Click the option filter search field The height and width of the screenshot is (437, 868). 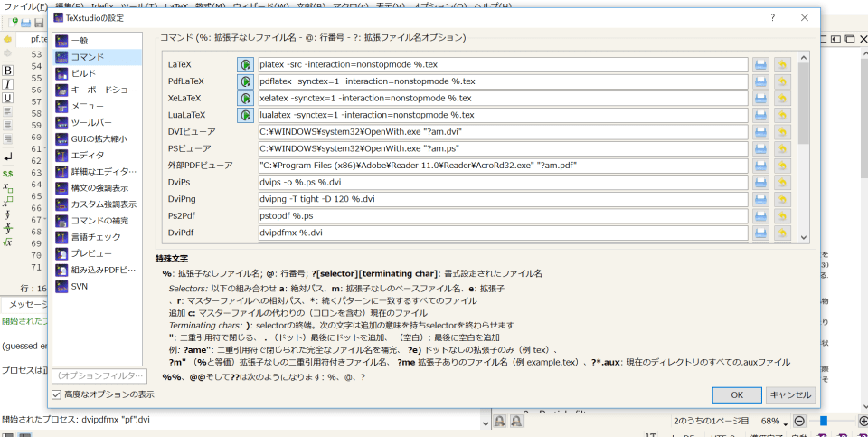(99, 376)
